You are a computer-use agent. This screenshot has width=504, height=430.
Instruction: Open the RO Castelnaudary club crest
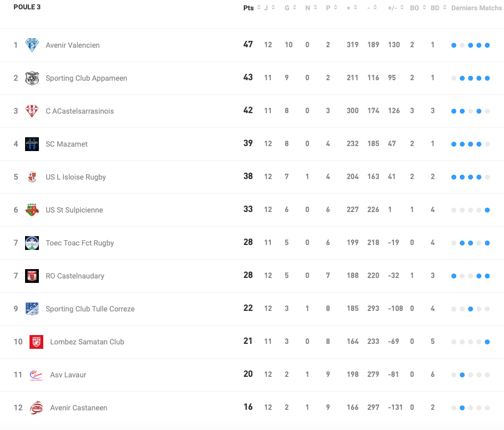click(31, 276)
